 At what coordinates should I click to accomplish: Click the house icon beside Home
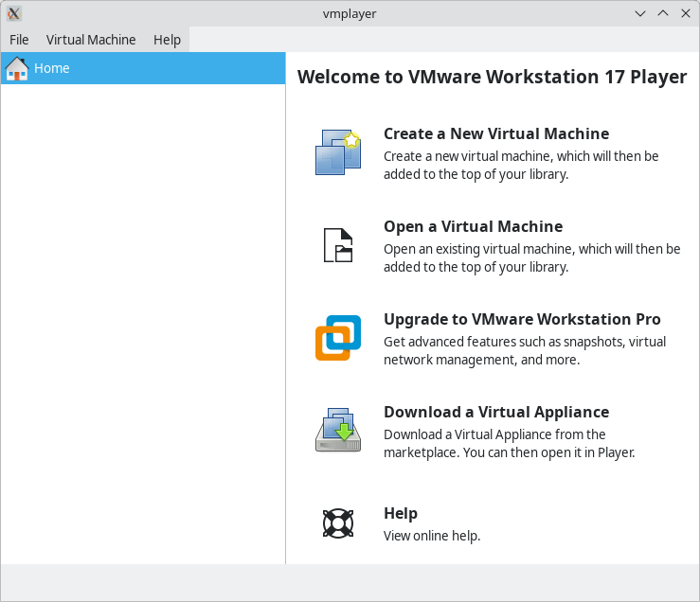click(x=17, y=68)
